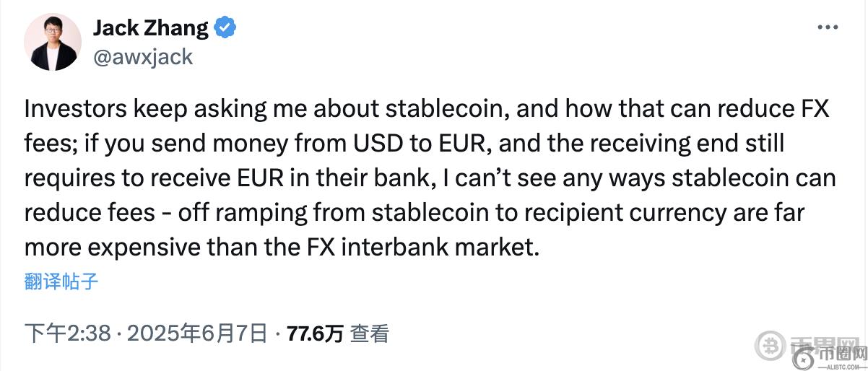
Task: Click the line starting "fees; if you send"
Action: tap(404, 144)
